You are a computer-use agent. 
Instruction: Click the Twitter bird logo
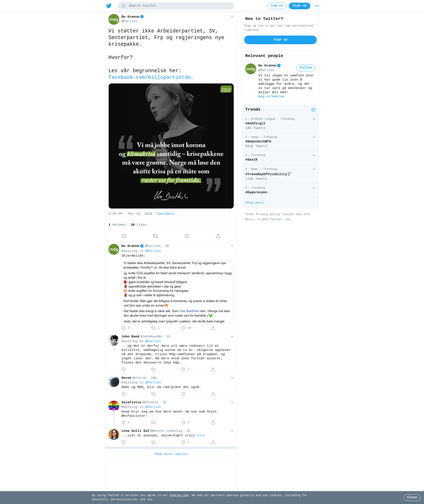coord(109,6)
